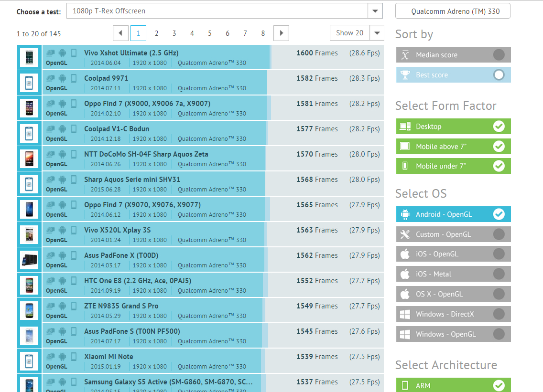Open NTT DoCoMo SH-04F Sharp Aquos Zeta result

coord(146,154)
